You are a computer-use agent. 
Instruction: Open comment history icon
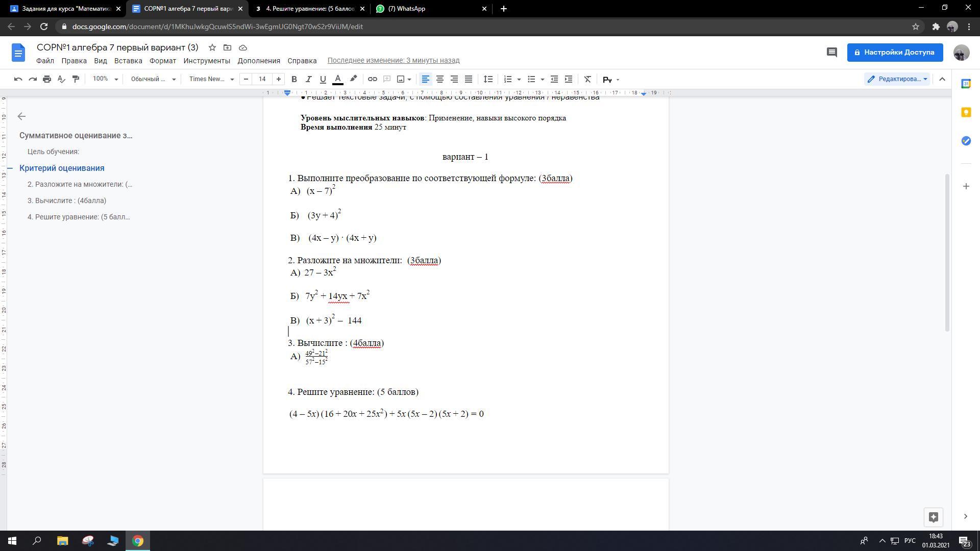pyautogui.click(x=831, y=52)
